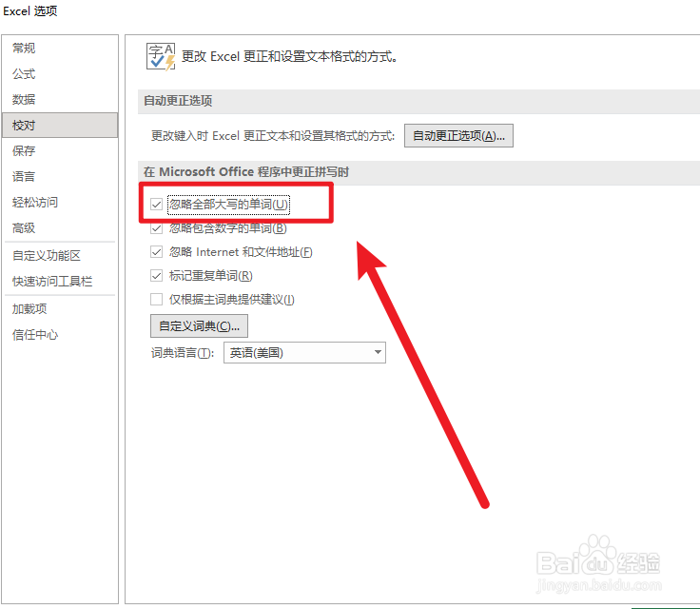Click the Excel 选项 dialog title
700x609 pixels.
click(29, 10)
